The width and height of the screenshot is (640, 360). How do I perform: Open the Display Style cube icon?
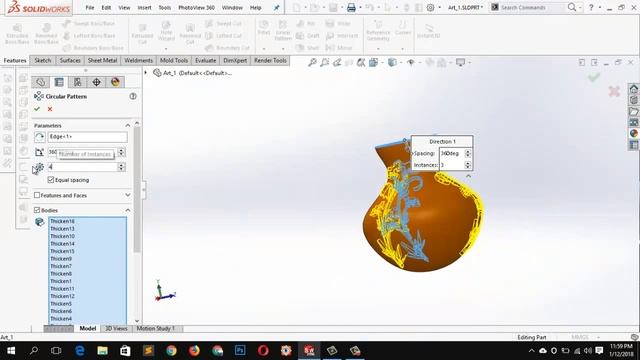pos(392,62)
